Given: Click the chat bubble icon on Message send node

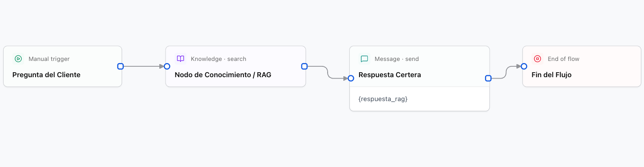Looking at the screenshot, I should point(365,59).
